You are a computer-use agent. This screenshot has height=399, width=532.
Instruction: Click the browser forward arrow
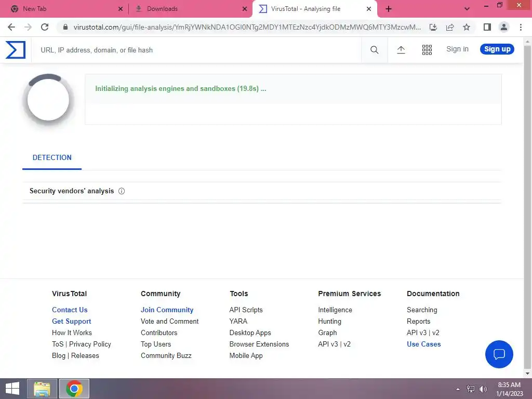(x=28, y=27)
